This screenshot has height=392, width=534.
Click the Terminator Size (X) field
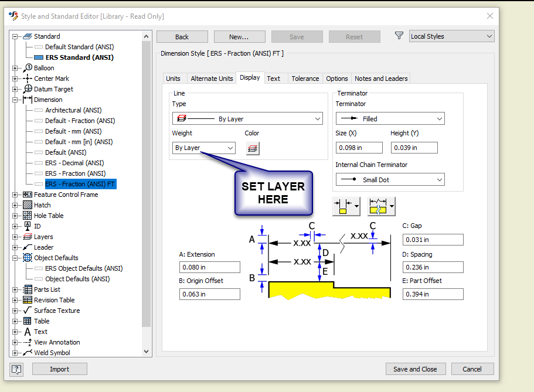click(359, 148)
